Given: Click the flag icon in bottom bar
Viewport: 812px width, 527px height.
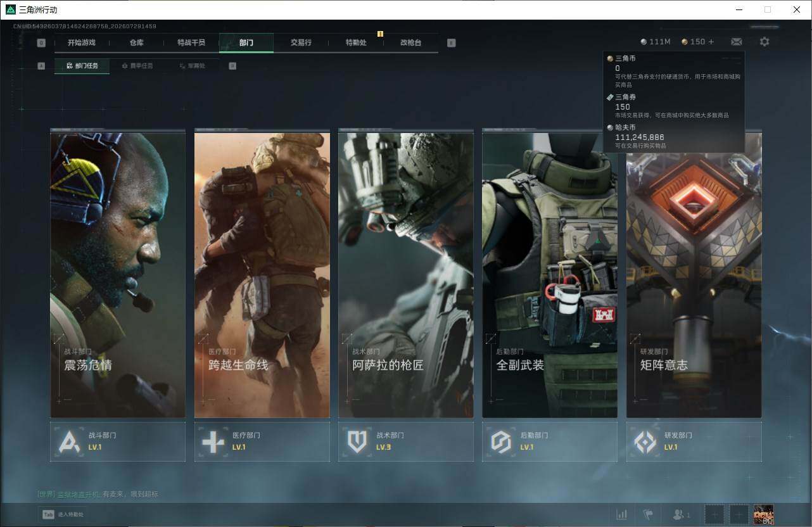Looking at the screenshot, I should click(x=648, y=514).
